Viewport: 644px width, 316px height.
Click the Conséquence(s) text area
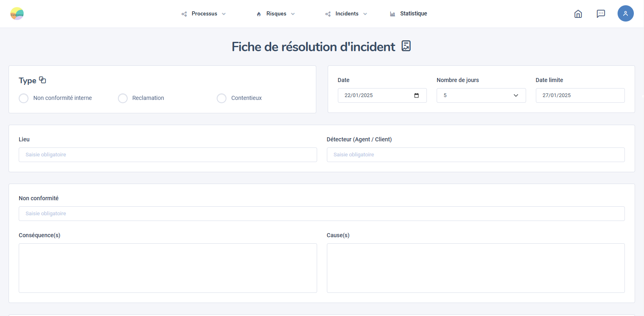tap(168, 268)
